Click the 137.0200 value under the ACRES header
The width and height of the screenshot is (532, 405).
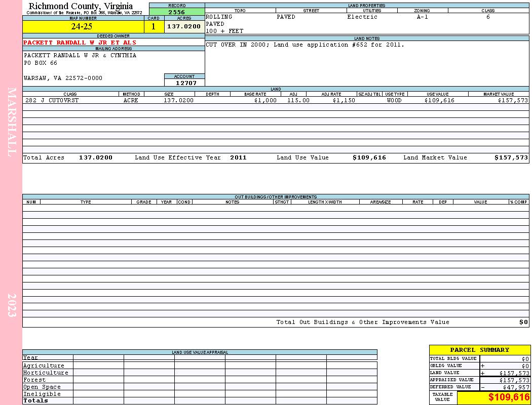pos(184,26)
